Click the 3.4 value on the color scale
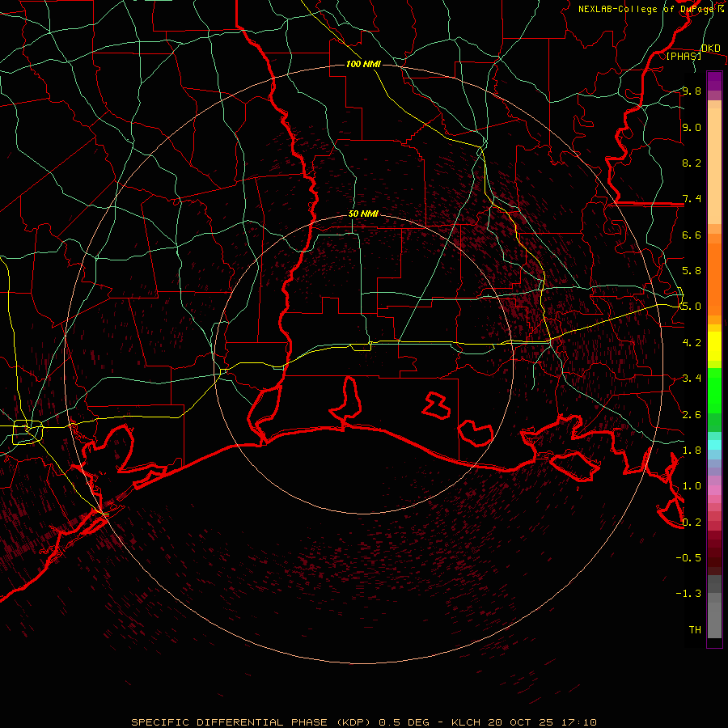This screenshot has height=728, width=728. tap(692, 379)
